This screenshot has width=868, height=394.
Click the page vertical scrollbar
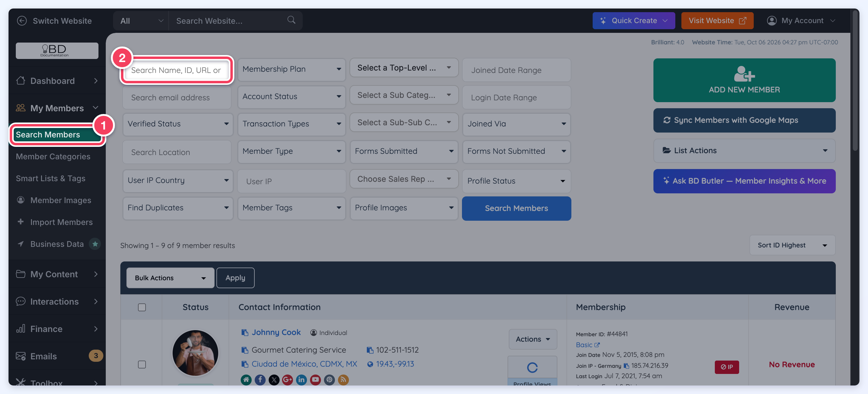855,81
